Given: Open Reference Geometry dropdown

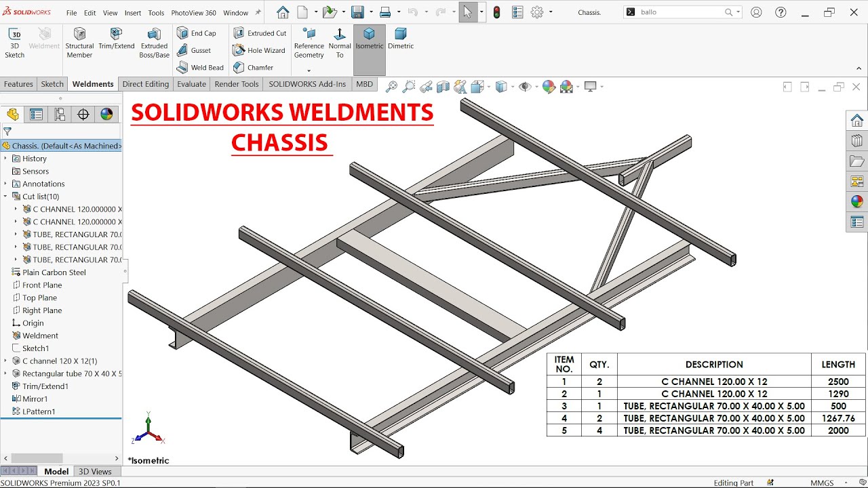Looking at the screenshot, I should pyautogui.click(x=309, y=70).
